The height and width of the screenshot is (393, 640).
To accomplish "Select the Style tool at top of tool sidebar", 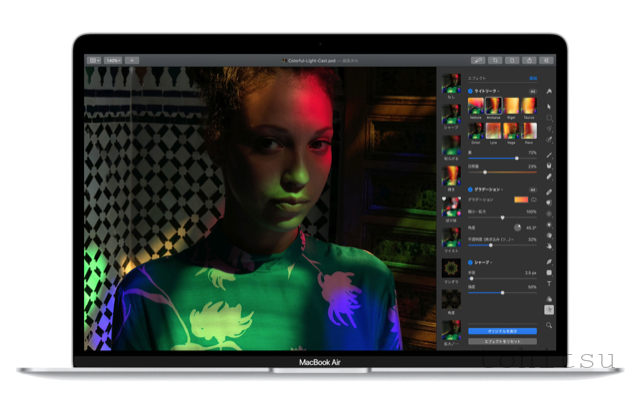I will click(549, 91).
